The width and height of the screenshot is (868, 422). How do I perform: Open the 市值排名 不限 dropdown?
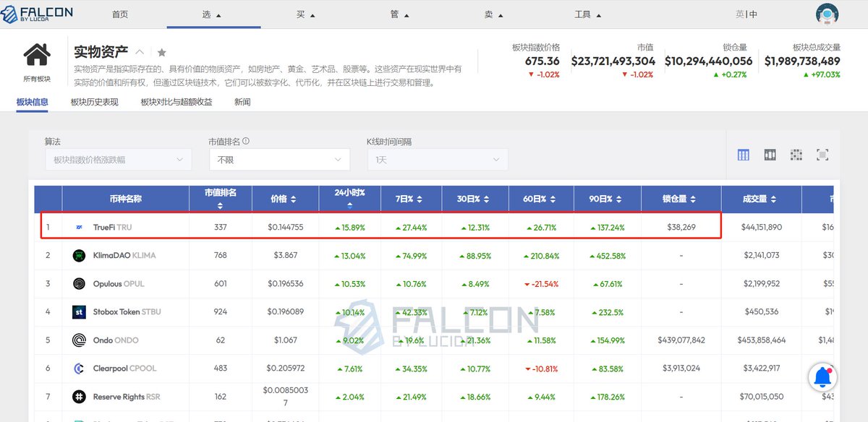[x=279, y=160]
